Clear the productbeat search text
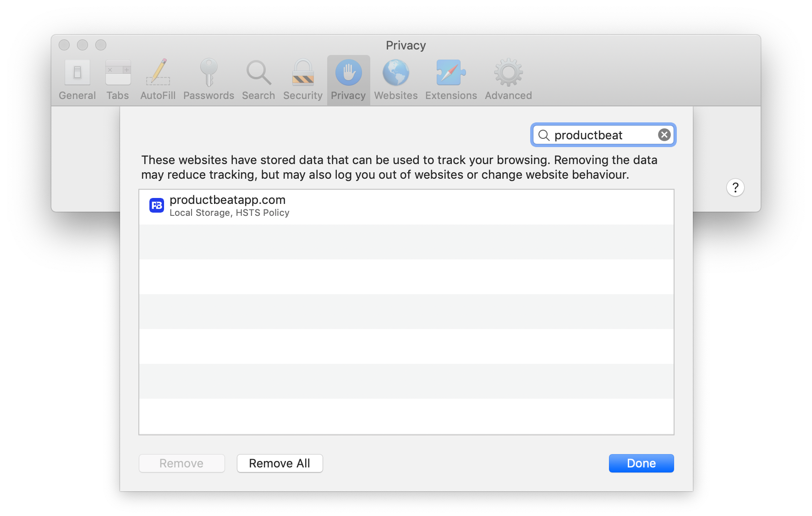The width and height of the screenshot is (812, 516). (664, 135)
